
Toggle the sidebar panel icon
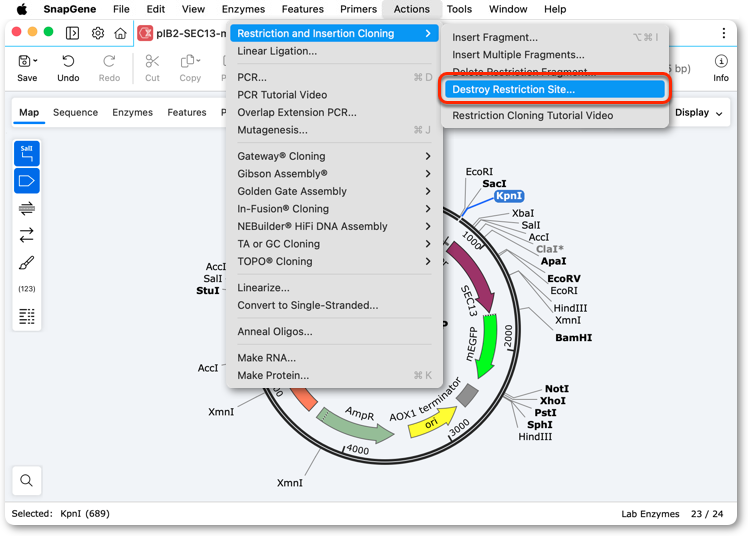click(x=73, y=33)
